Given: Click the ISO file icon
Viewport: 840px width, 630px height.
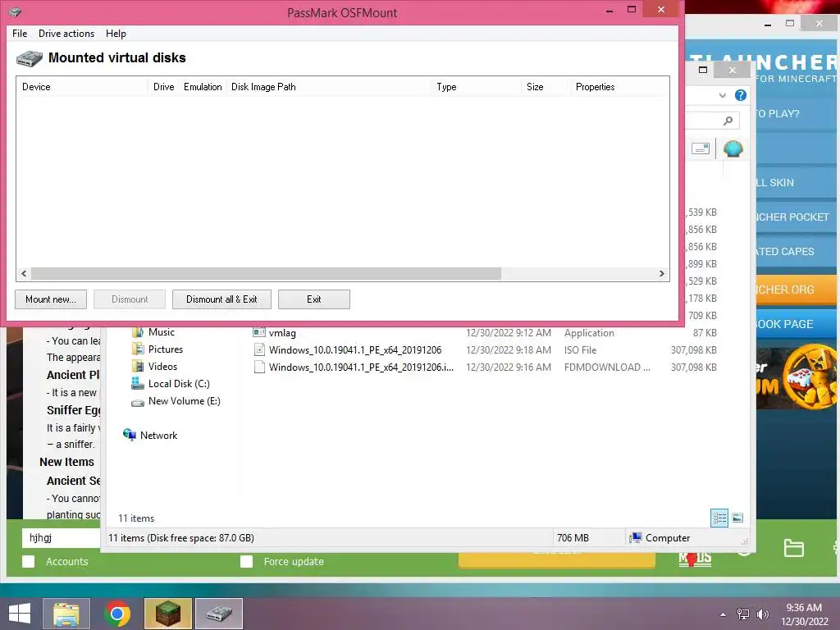Looking at the screenshot, I should (259, 349).
